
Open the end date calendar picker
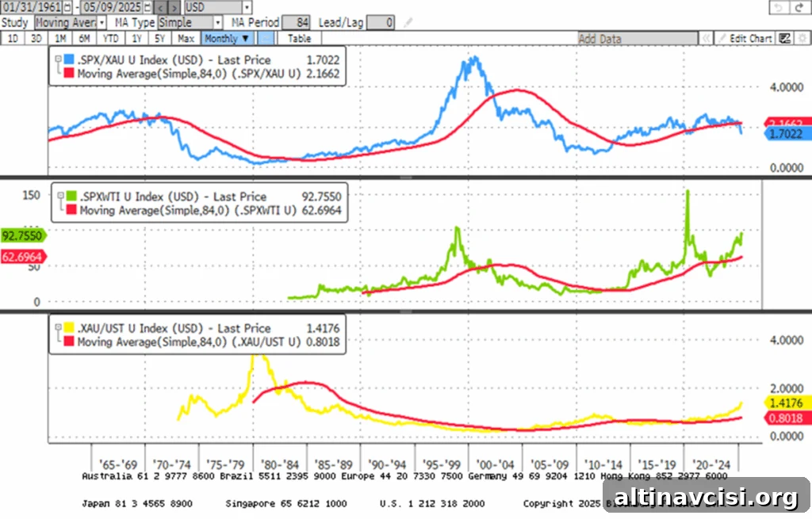tap(147, 7)
